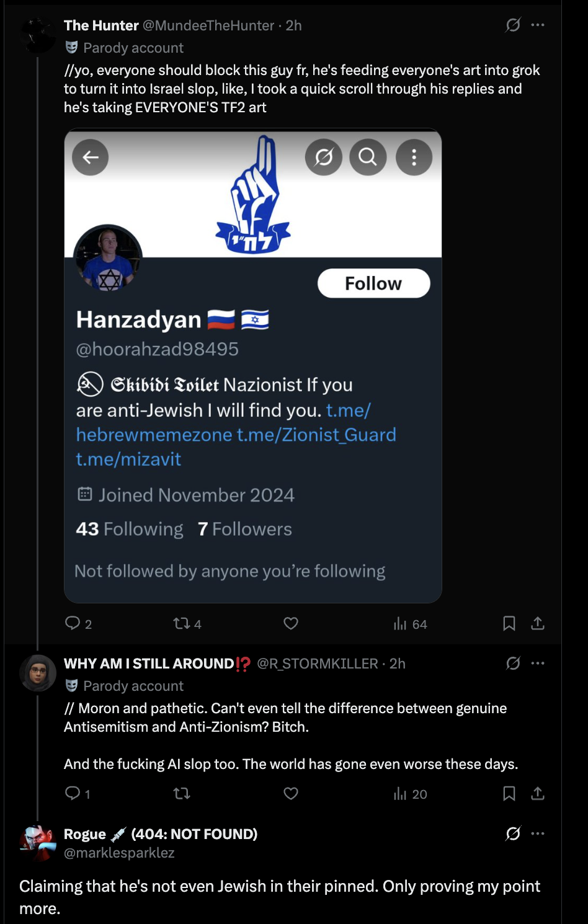Image resolution: width=588 pixels, height=924 pixels.
Task: Expand more menu on Rogue's post
Action: (538, 833)
